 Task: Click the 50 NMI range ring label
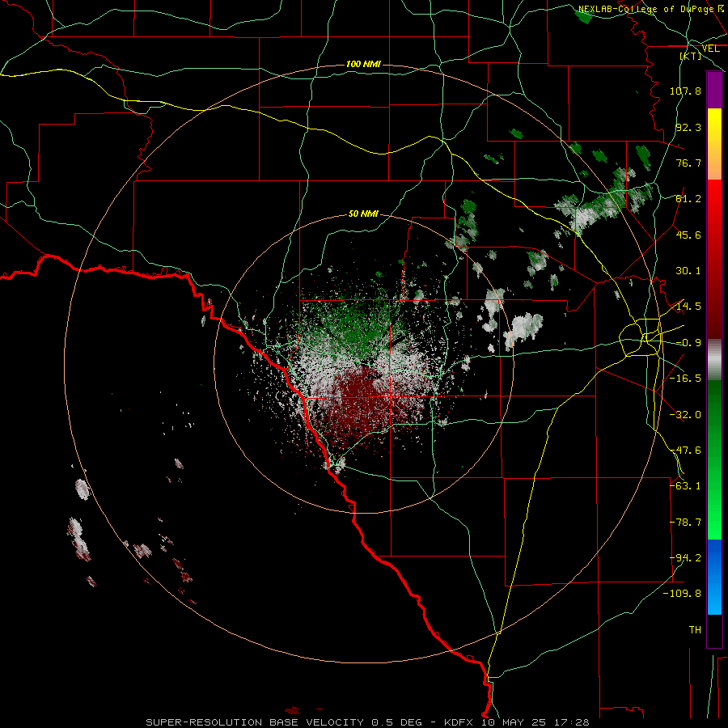coord(363,214)
